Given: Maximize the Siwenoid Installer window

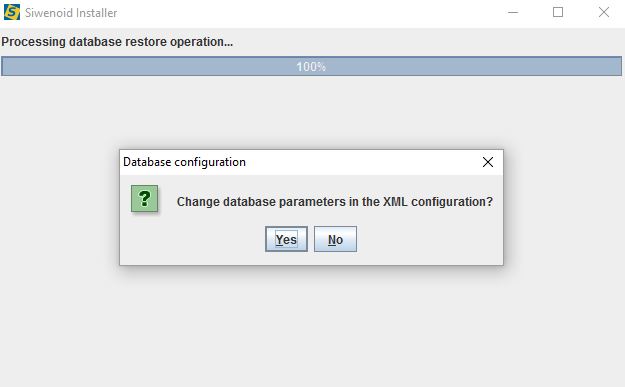Looking at the screenshot, I should pyautogui.click(x=558, y=12).
